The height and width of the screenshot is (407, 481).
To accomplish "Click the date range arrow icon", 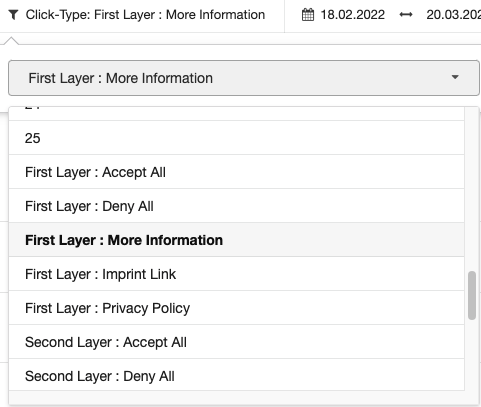I will (406, 15).
